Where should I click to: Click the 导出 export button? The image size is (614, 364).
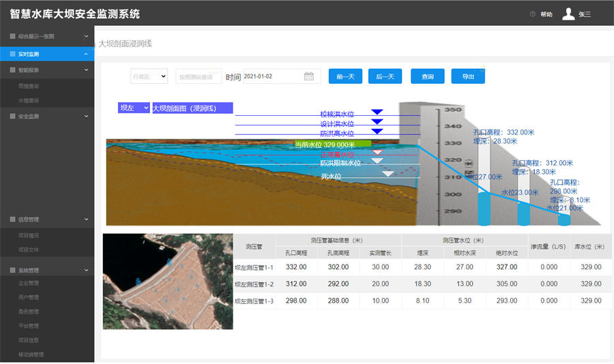point(468,76)
